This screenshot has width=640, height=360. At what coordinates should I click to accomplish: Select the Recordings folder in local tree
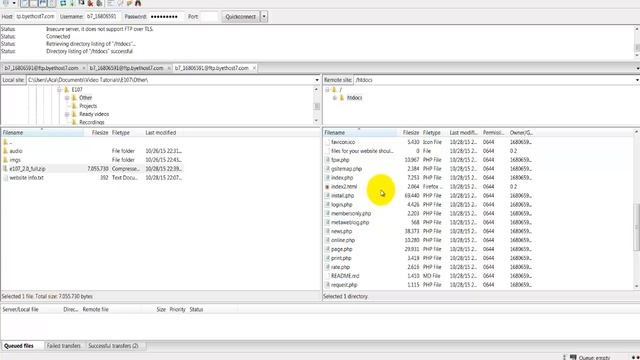pyautogui.click(x=91, y=122)
